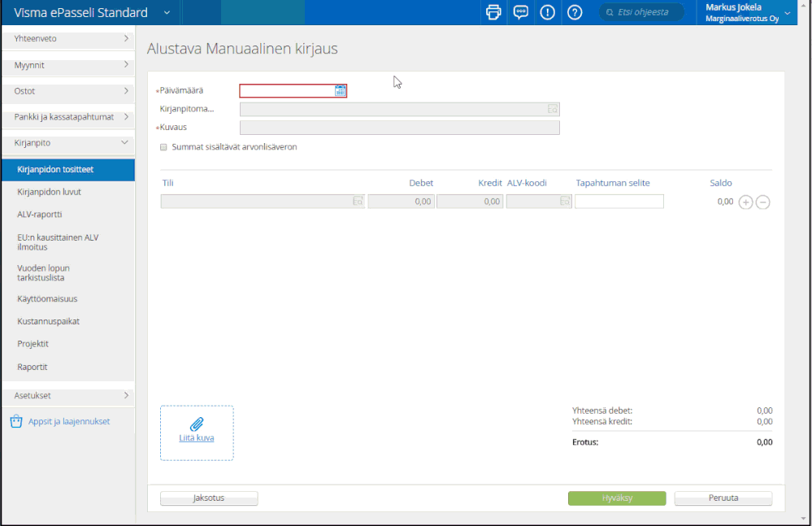Open the chat message icon
Image resolution: width=812 pixels, height=526 pixels.
(520, 12)
